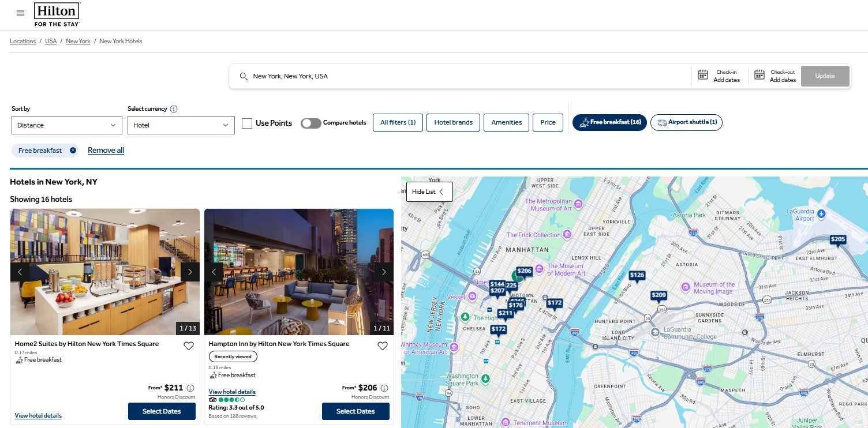Click the Museum of Modern Art map pin
The width and height of the screenshot is (868, 428).
(x=539, y=268)
